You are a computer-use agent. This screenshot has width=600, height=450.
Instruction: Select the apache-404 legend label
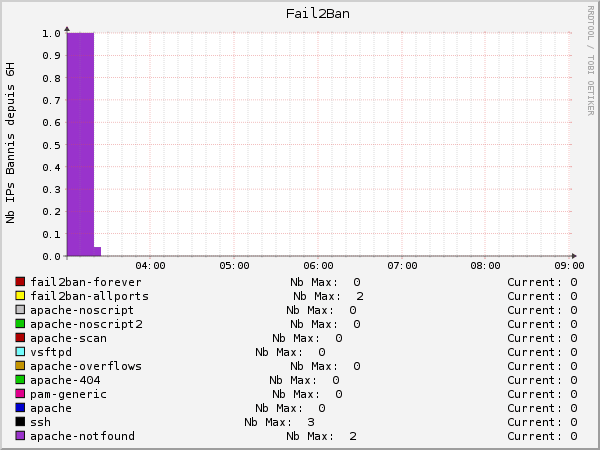click(65, 380)
